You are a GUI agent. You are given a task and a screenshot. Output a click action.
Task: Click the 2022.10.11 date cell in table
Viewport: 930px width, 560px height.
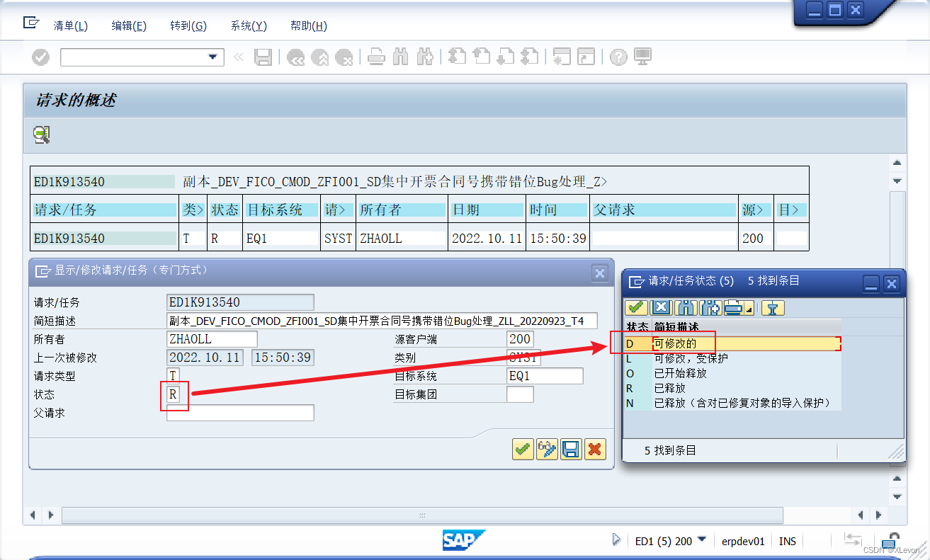click(487, 239)
